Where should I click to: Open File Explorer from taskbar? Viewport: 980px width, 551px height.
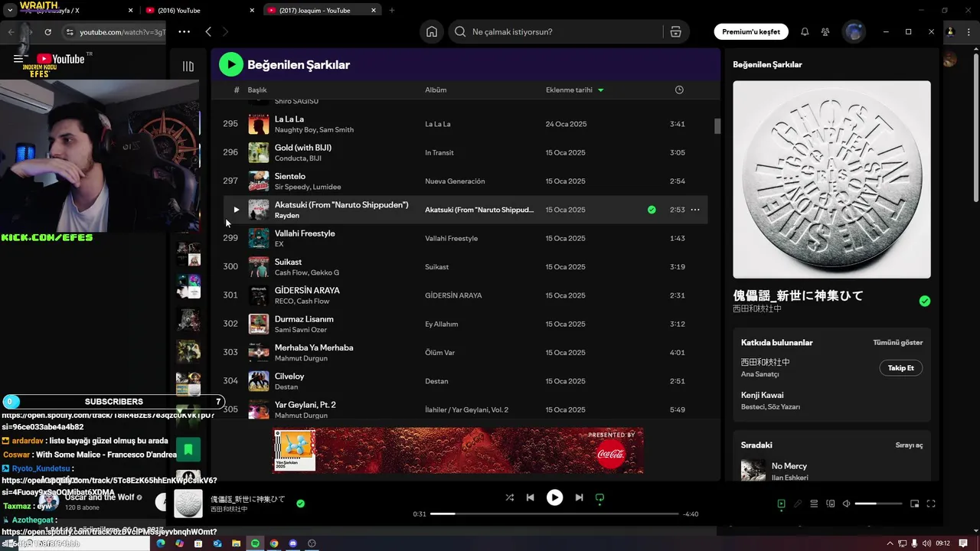click(236, 543)
